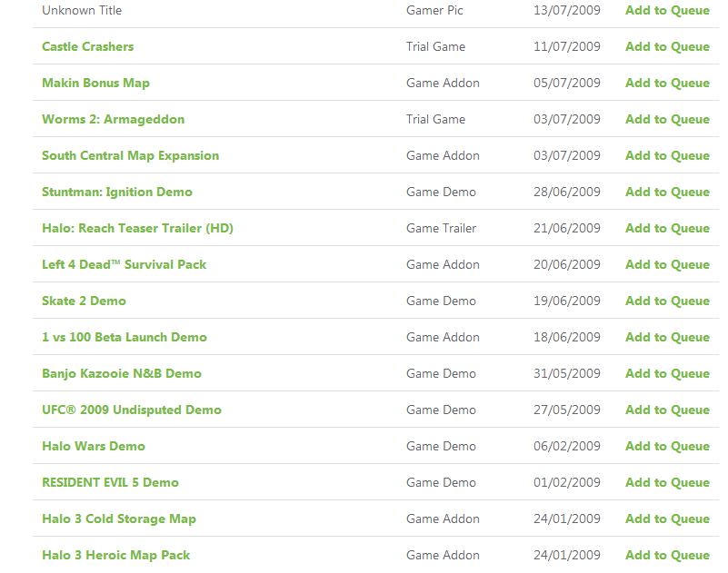
Task: Open Worms 2: Armageddon link
Action: click(x=114, y=119)
